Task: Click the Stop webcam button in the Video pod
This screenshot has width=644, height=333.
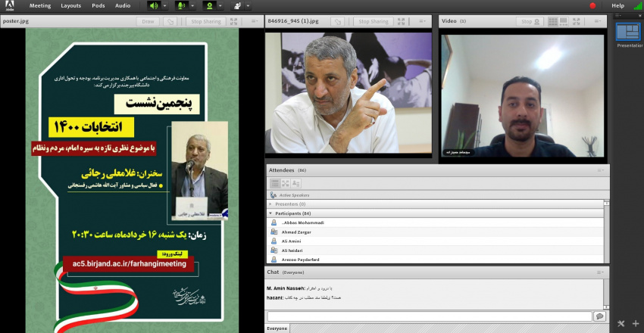Action: pyautogui.click(x=530, y=22)
